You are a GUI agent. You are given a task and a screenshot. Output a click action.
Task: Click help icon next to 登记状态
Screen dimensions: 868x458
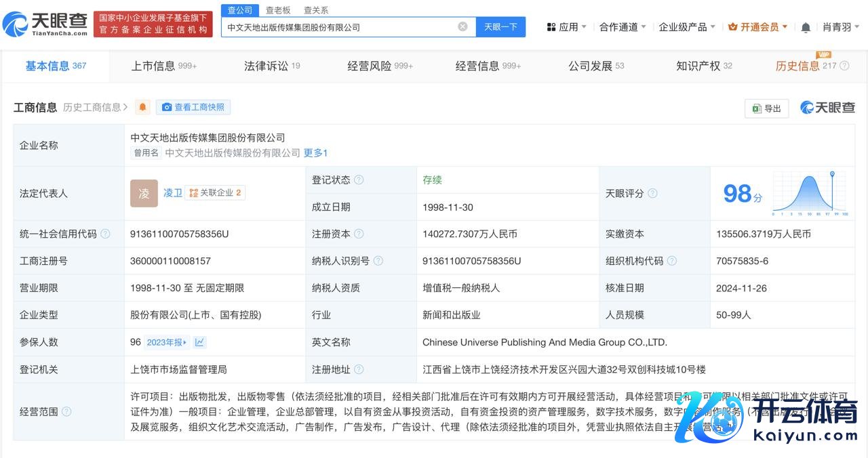pyautogui.click(x=359, y=180)
